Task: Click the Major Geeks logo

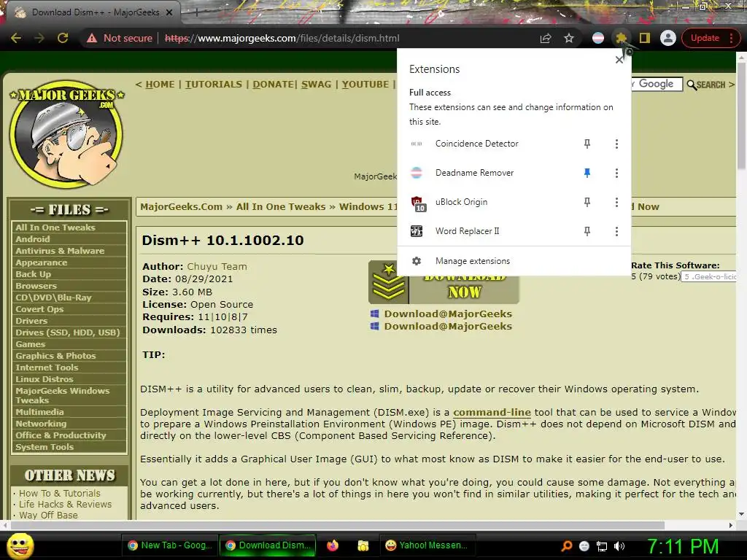Action: click(x=66, y=133)
